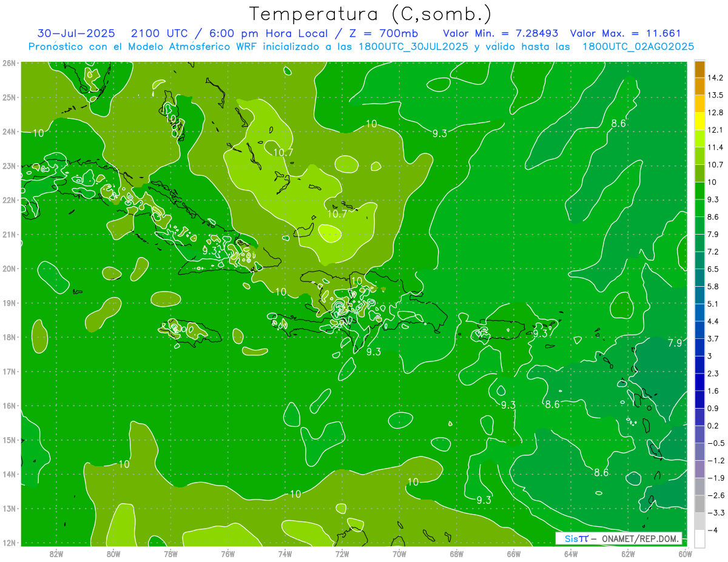
Task: Click the legend value -2.6
Action: pos(716,495)
